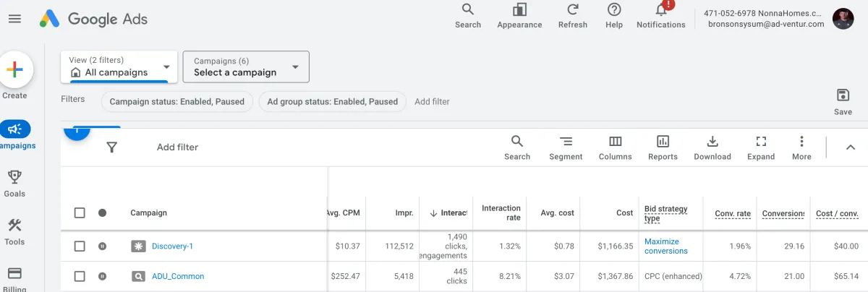Edit the Ad group status filter chip

tap(333, 101)
